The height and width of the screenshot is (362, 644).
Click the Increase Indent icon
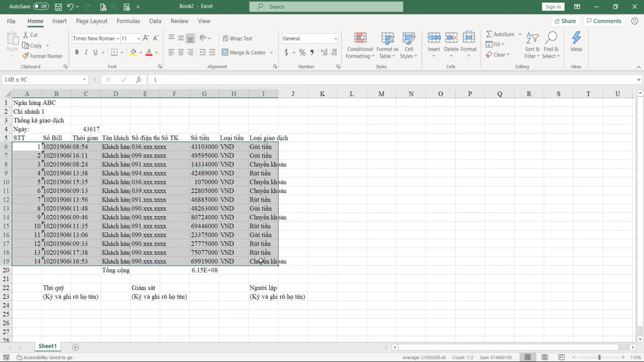(212, 53)
